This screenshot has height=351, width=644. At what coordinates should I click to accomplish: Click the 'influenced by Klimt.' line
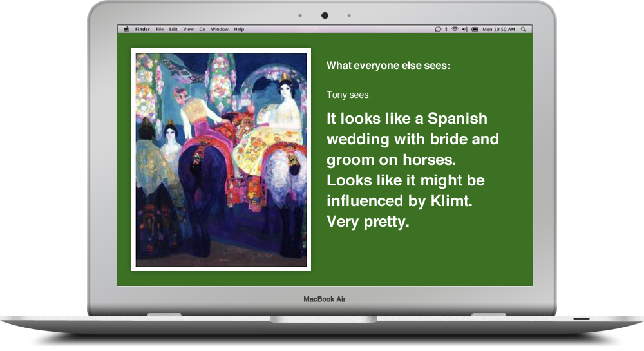(x=400, y=201)
